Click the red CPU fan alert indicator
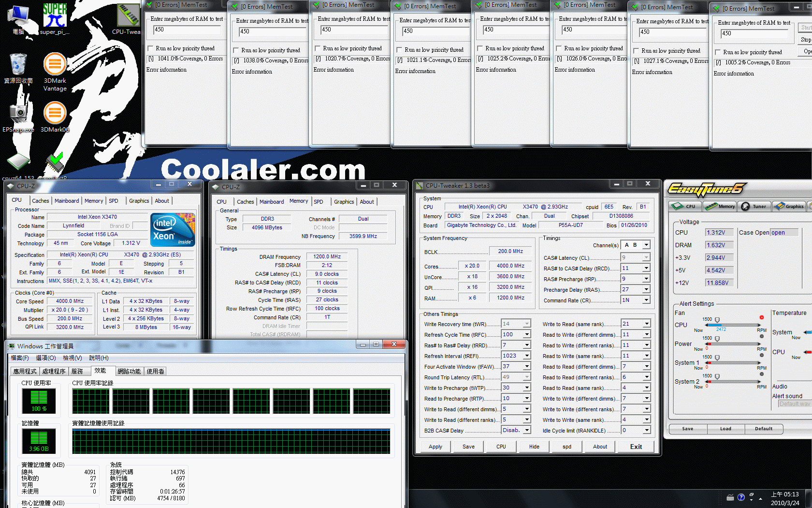812x508 pixels. click(762, 318)
